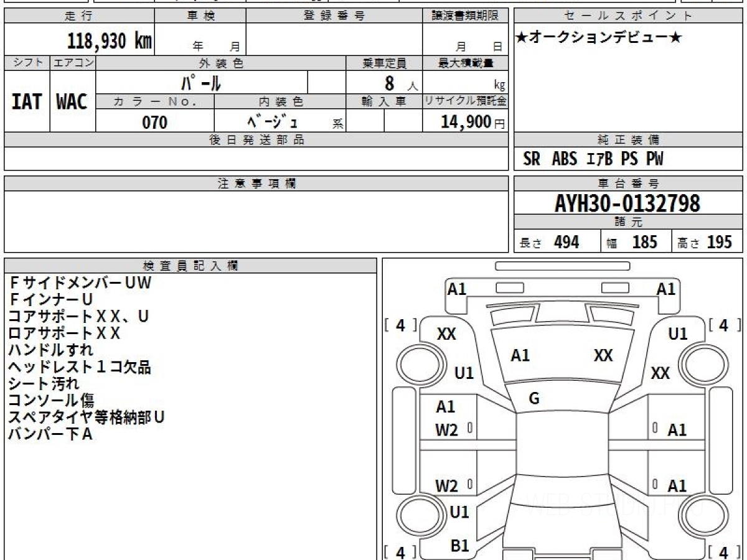Click the カラーNo. header
The width and height of the screenshot is (747, 560).
click(155, 101)
